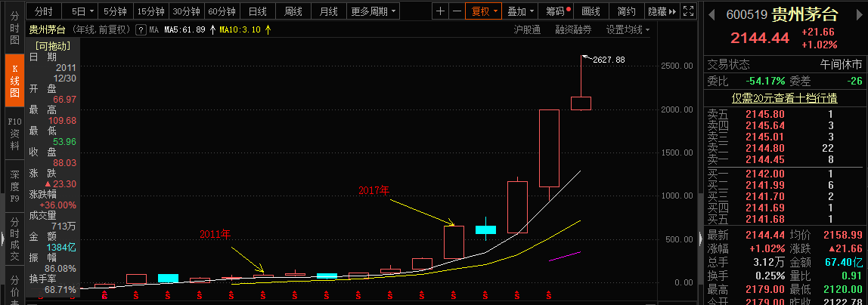
Task: Zoom in chart with plus icon
Action: click(440, 11)
